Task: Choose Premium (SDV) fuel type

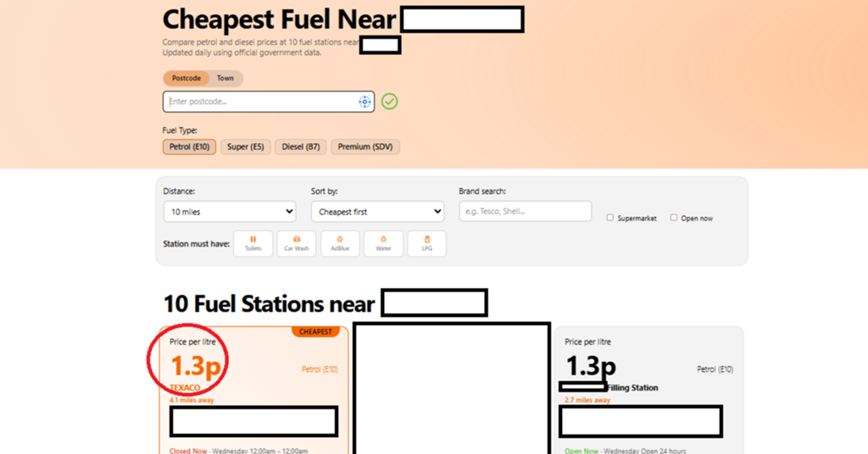Action: pos(365,147)
